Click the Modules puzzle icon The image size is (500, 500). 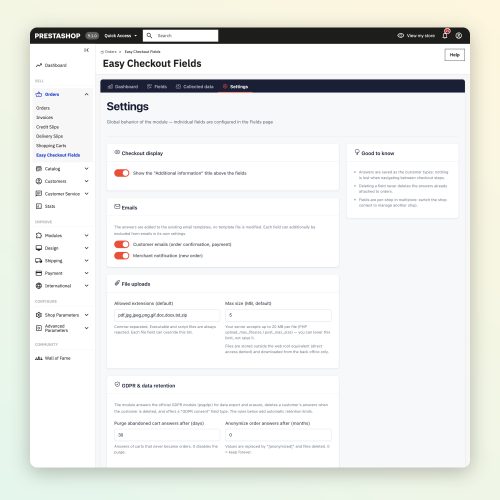click(39, 235)
